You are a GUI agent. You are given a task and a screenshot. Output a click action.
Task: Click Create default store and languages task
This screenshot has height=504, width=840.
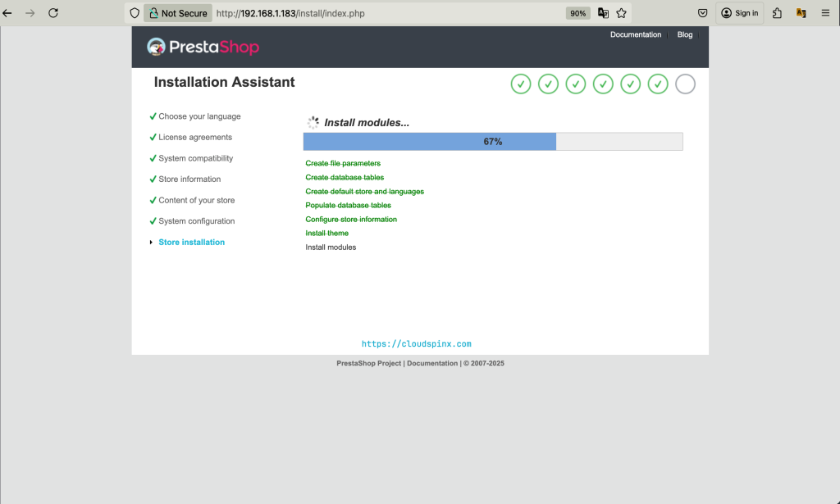click(x=364, y=192)
